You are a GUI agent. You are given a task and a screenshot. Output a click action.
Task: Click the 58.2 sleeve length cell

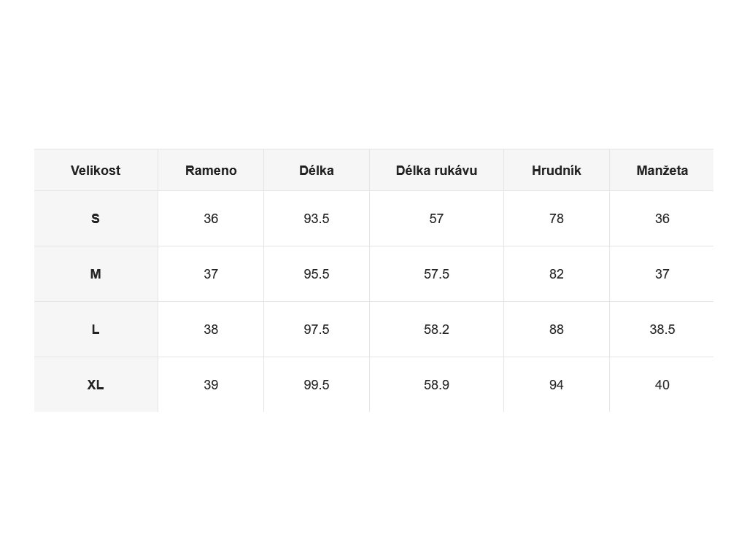click(437, 330)
